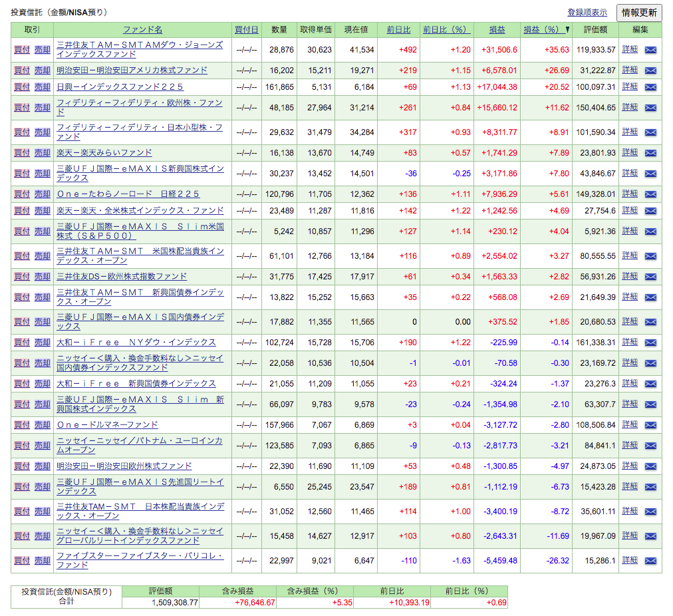Sort by ファンド名 column header
Viewport: 673px width, 616px height.
click(142, 30)
